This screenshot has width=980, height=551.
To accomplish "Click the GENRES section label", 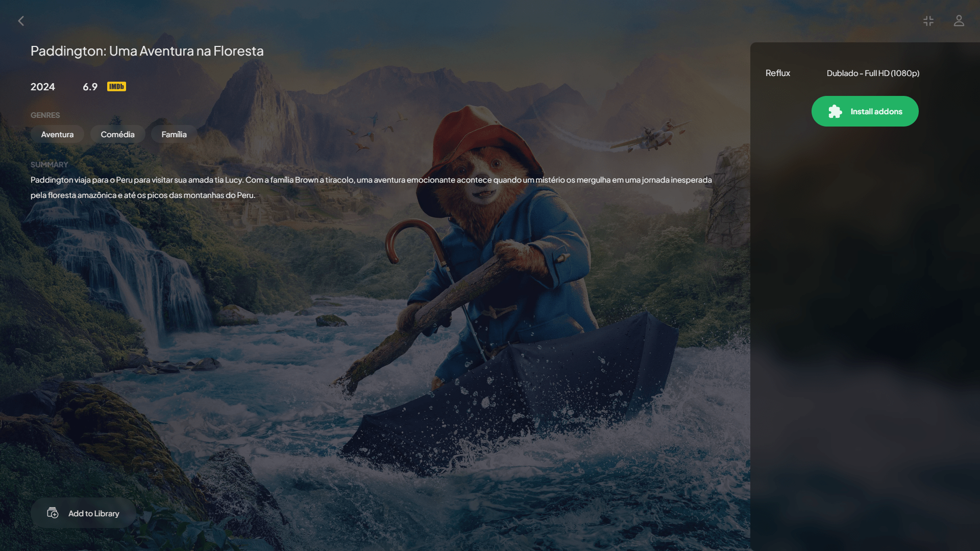I will pyautogui.click(x=45, y=115).
